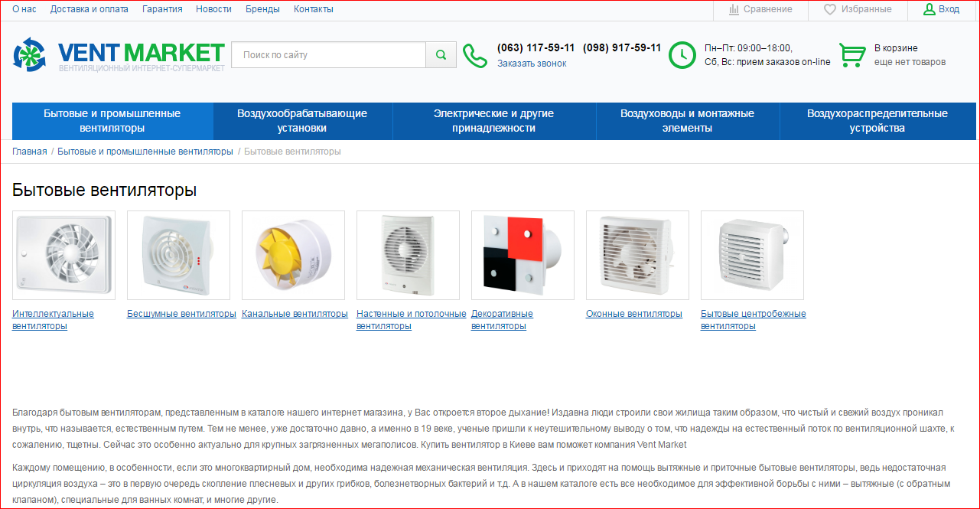The width and height of the screenshot is (980, 509).
Task: Go to 'Гарантия' in top menu
Action: (162, 9)
